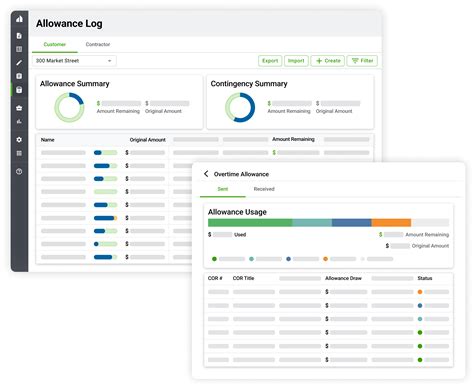Click Amount Remaining label in Allowance Usage card

coord(427,235)
